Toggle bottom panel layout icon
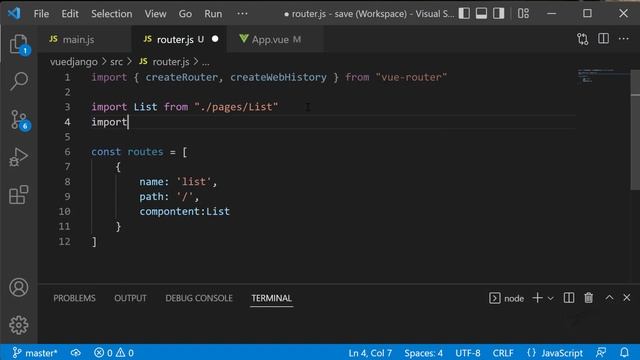Image resolution: width=640 pixels, height=360 pixels. click(x=481, y=13)
